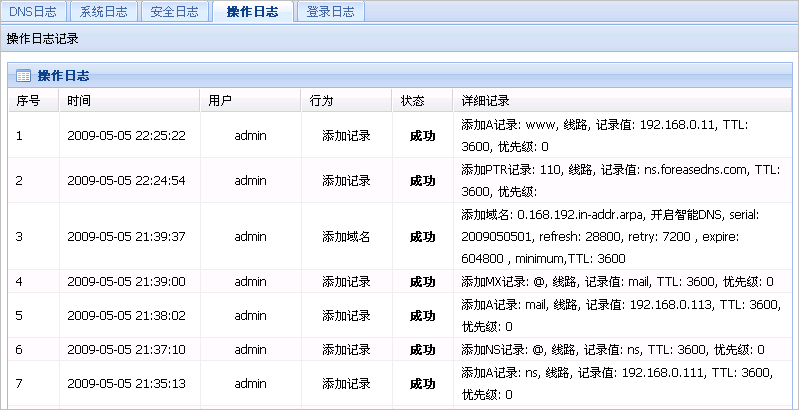The image size is (799, 410).
Task: Sort by the 用户 column header
Action: (x=220, y=101)
